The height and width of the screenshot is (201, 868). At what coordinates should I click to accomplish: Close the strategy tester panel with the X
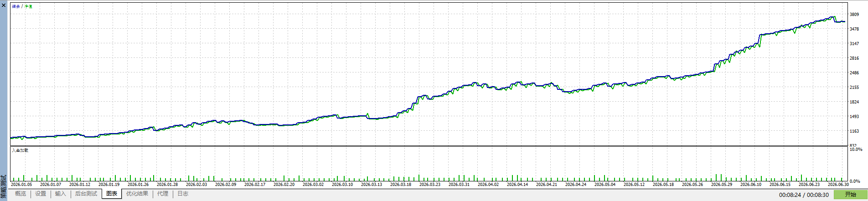coord(4,5)
